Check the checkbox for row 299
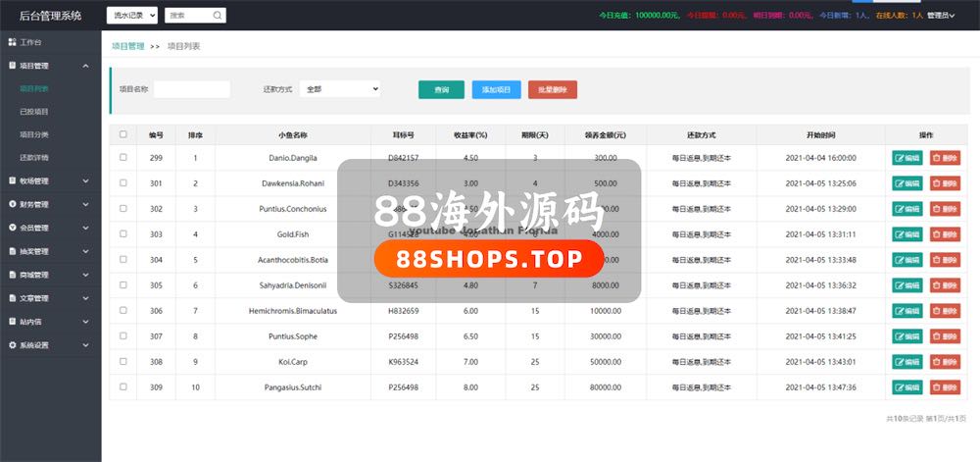The width and height of the screenshot is (980, 462). 122,157
